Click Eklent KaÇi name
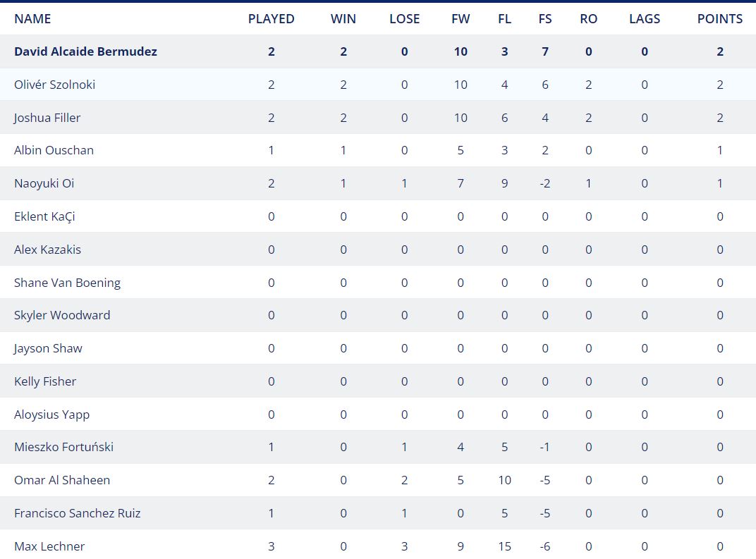 (44, 216)
